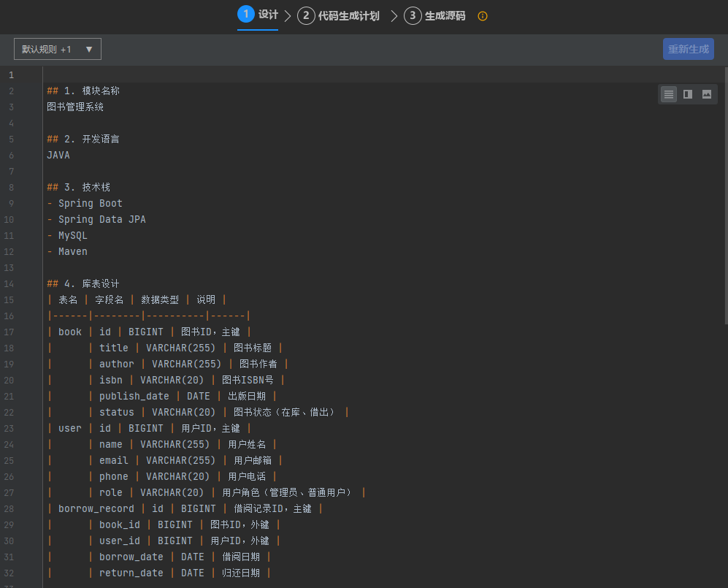The height and width of the screenshot is (588, 728).
Task: Switch editor to text-only view
Action: [668, 94]
